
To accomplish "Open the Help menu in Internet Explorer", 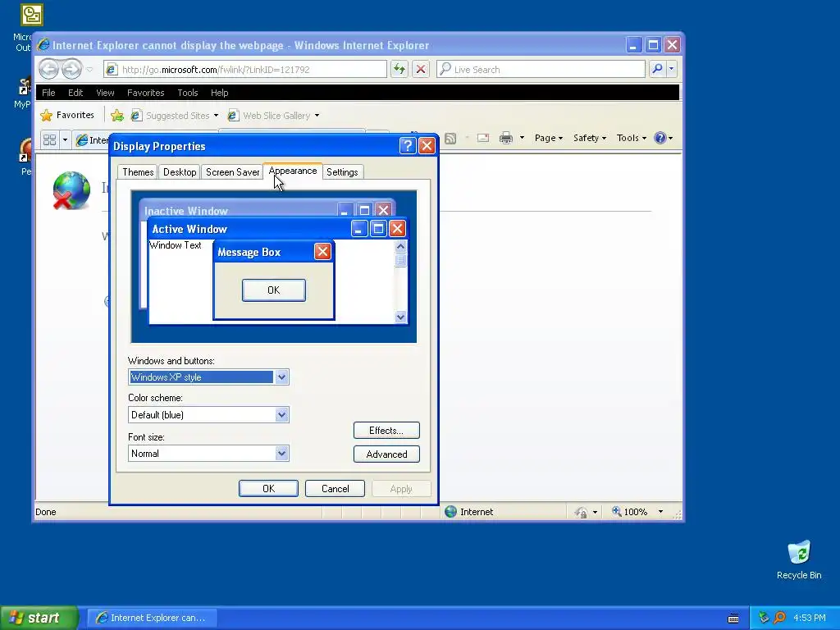I will tap(219, 93).
